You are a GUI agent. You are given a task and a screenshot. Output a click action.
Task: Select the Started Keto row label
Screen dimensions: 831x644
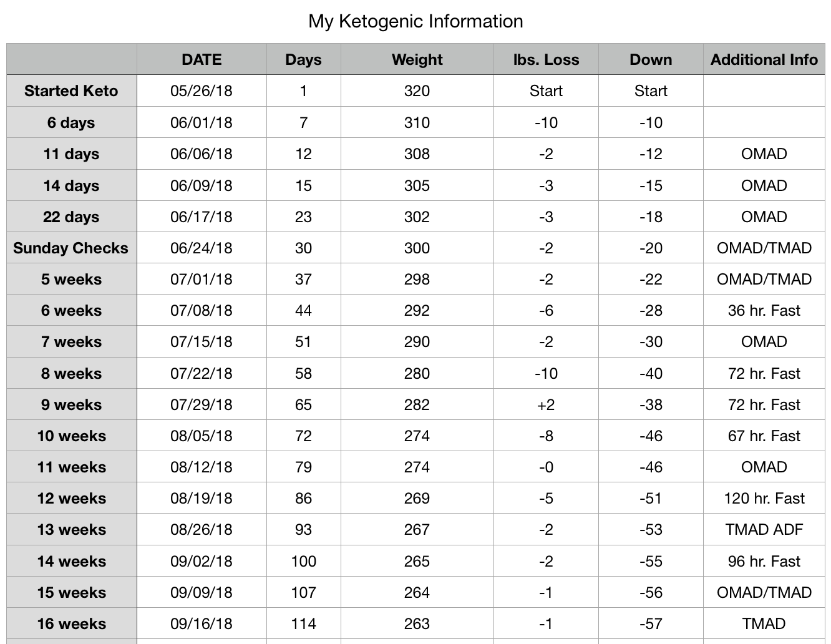(72, 91)
